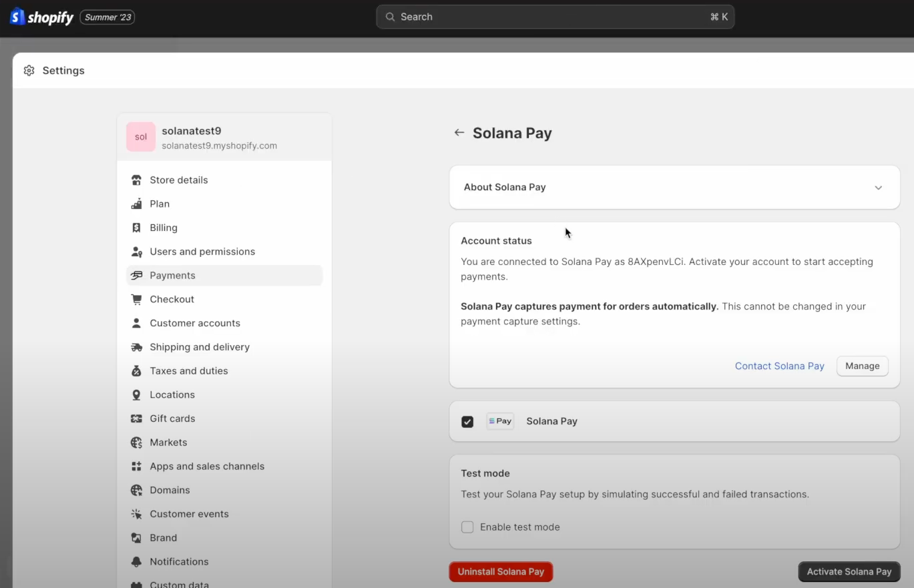Click the Billing receipt icon
The image size is (914, 588).
(137, 228)
